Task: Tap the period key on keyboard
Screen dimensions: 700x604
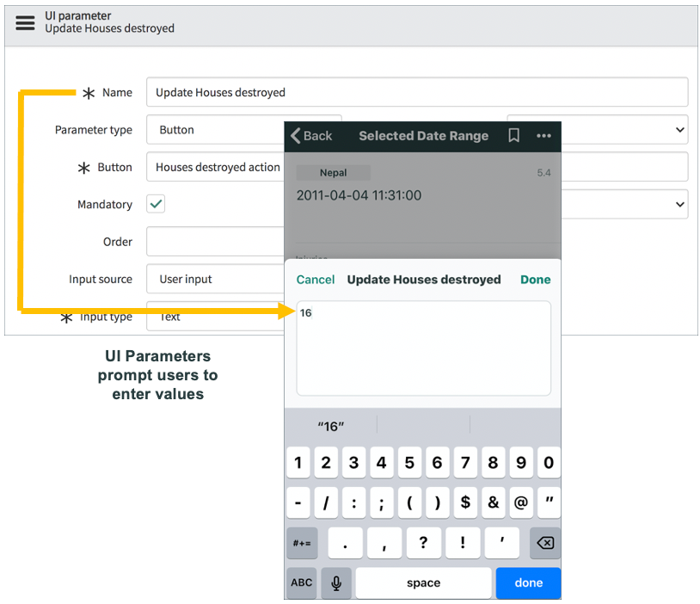Action: [x=345, y=543]
